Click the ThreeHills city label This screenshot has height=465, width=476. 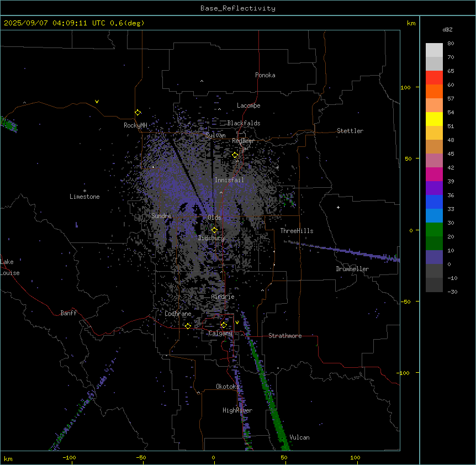[x=297, y=231]
